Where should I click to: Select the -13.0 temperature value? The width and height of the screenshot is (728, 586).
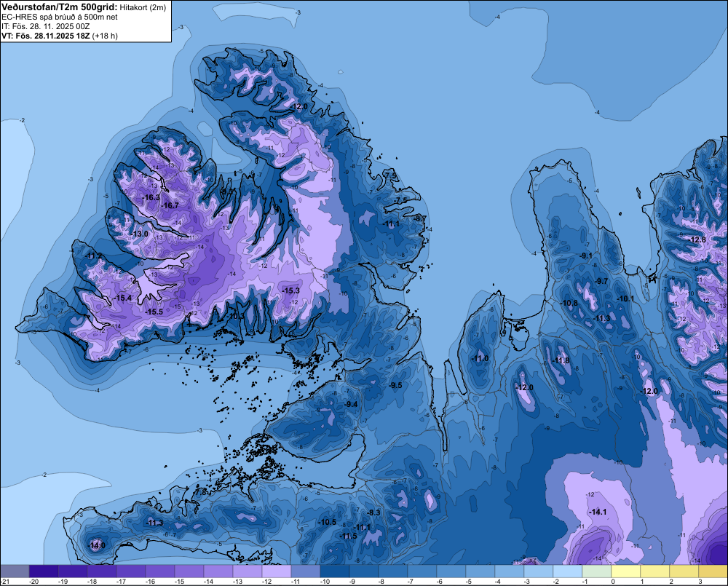(x=140, y=234)
